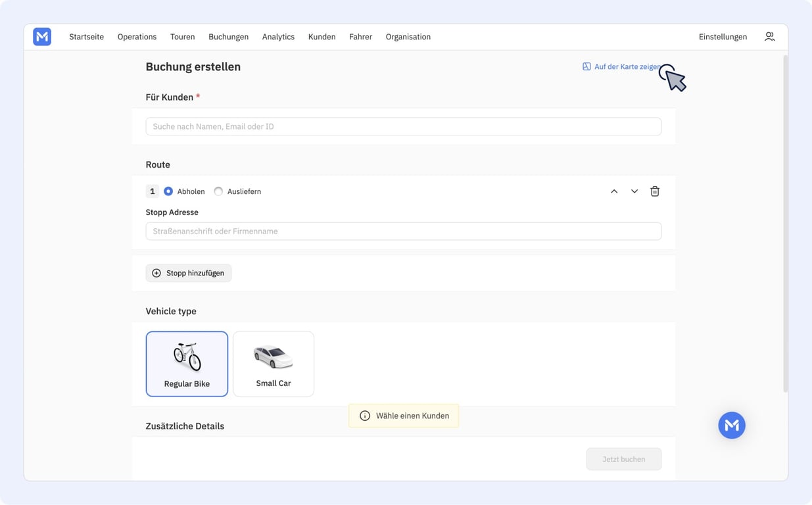The height and width of the screenshot is (505, 812).
Task: Move stop 1 up with chevron
Action: tap(614, 191)
